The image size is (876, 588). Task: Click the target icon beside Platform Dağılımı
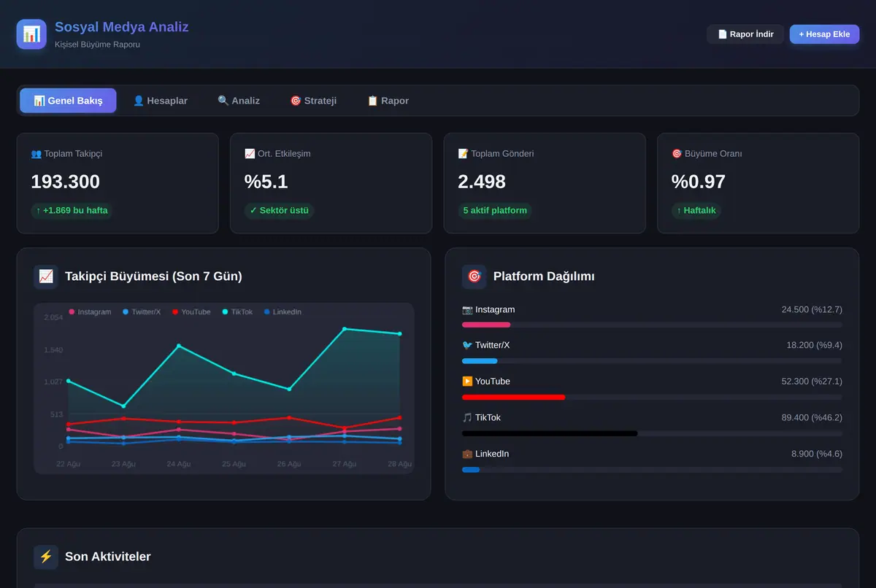pyautogui.click(x=474, y=276)
